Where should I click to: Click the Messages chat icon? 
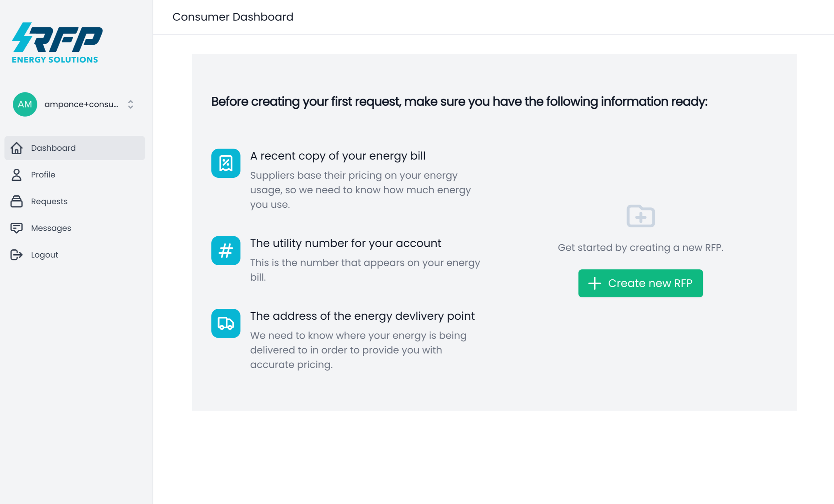click(x=16, y=228)
